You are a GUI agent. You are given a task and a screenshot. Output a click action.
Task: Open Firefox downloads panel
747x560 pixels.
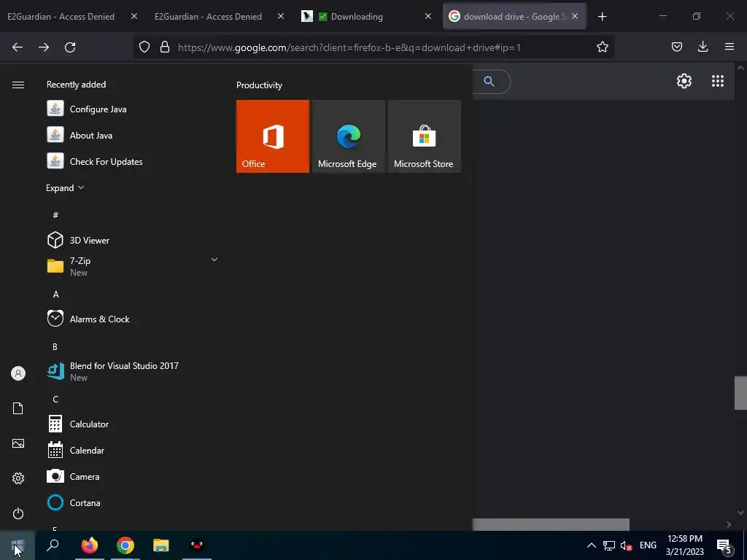[x=703, y=47]
